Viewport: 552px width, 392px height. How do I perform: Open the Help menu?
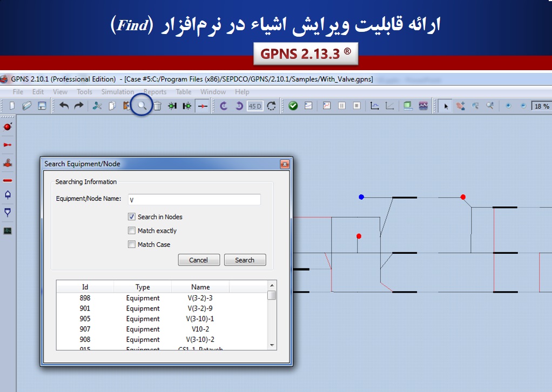pyautogui.click(x=242, y=92)
